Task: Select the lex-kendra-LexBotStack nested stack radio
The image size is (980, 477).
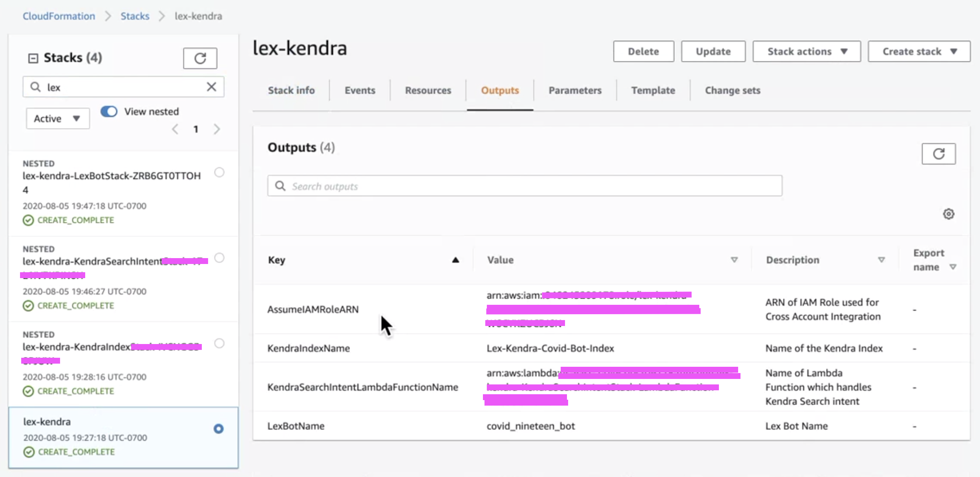Action: [219, 172]
